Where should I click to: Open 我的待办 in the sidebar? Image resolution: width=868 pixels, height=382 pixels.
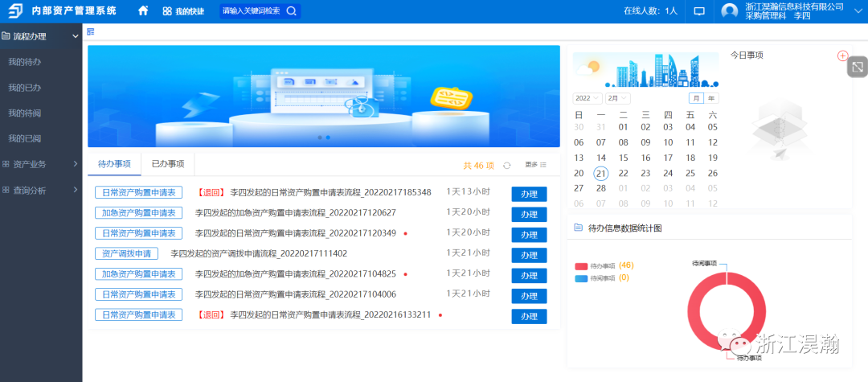point(25,62)
